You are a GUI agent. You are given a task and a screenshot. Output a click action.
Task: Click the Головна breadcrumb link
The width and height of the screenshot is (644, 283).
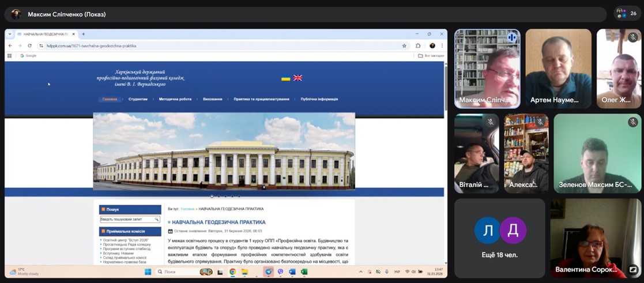tap(187, 209)
